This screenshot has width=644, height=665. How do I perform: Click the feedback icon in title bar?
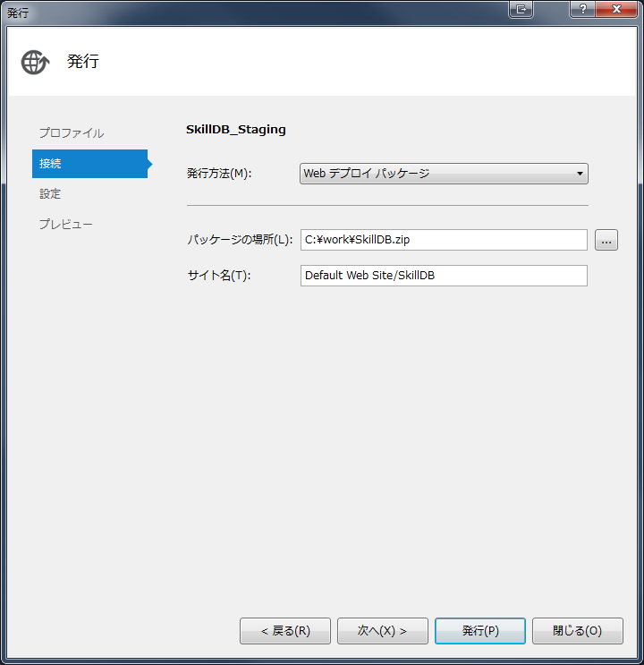(x=521, y=9)
